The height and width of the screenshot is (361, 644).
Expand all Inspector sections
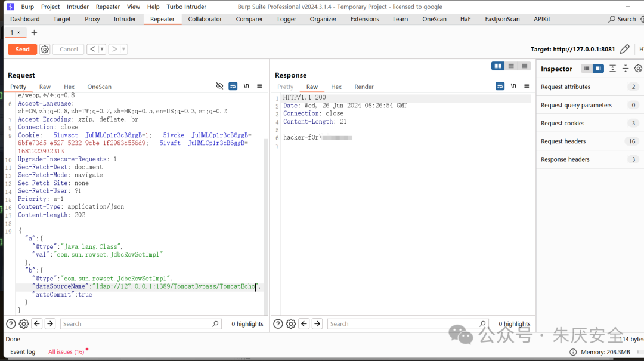tap(612, 69)
